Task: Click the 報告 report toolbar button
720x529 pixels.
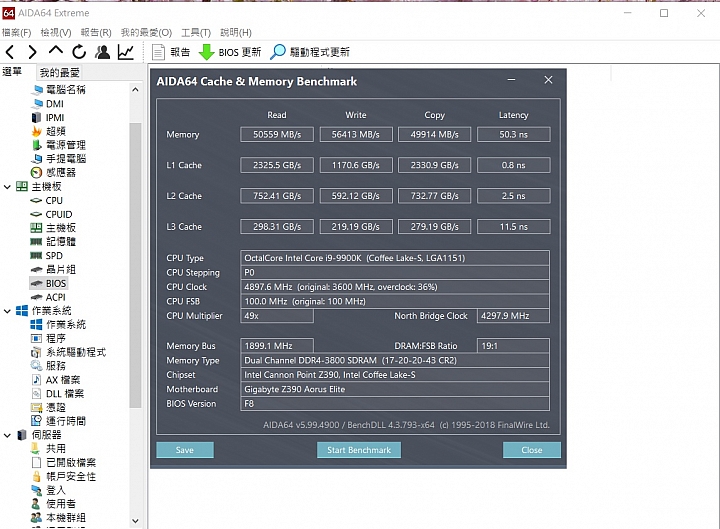Action: 171,52
